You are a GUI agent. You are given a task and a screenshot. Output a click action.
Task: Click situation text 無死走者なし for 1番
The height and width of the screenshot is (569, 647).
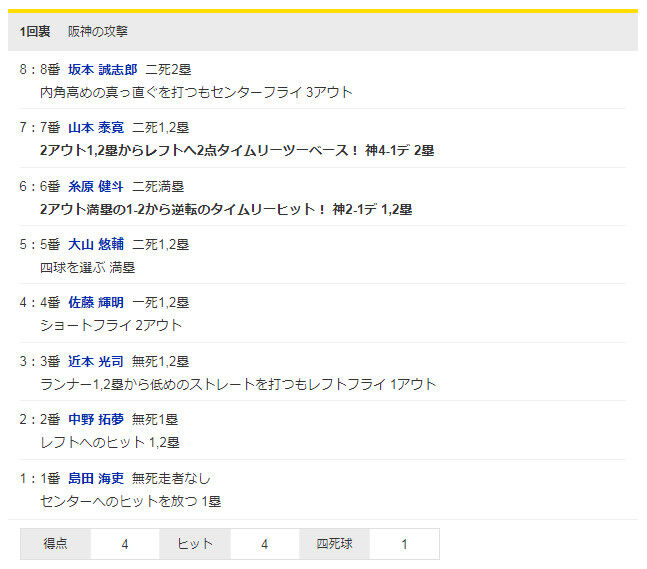pyautogui.click(x=171, y=478)
